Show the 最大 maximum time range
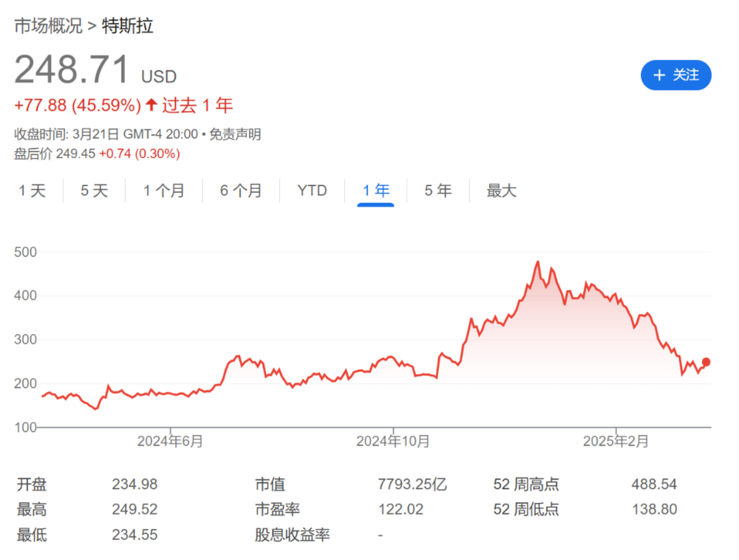The width and height of the screenshot is (739, 560). coord(501,190)
